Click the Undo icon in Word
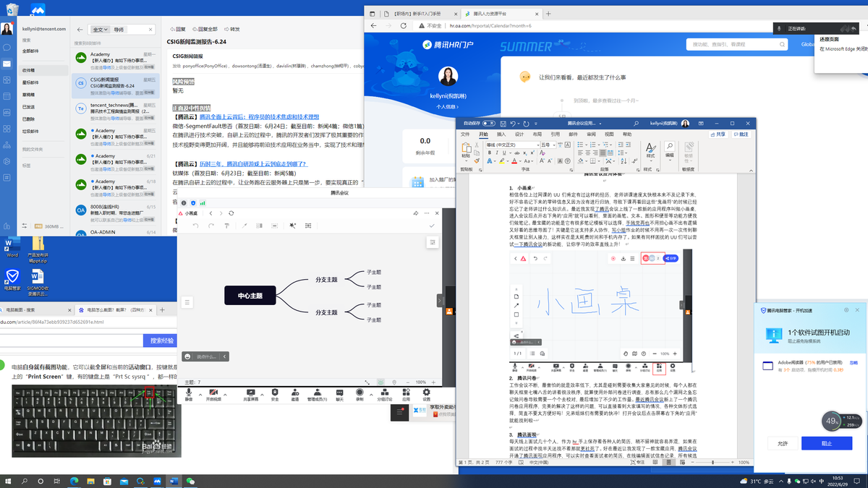The image size is (868, 488). [x=513, y=124]
